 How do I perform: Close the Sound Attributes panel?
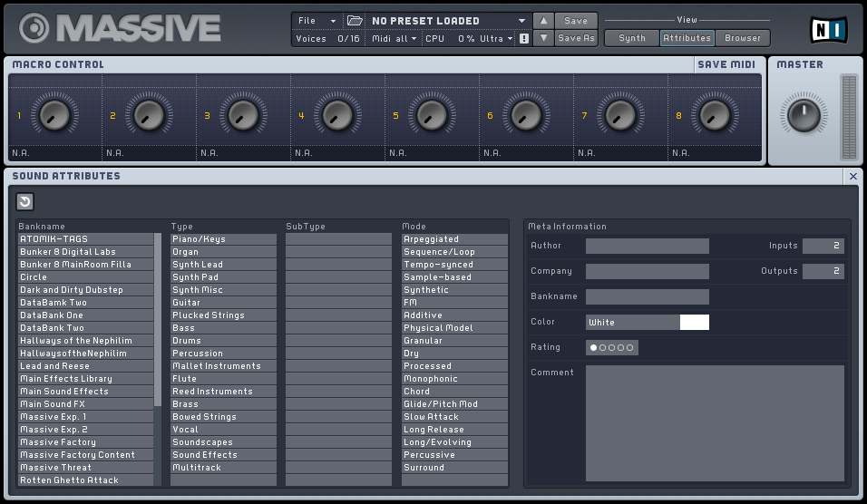tap(853, 176)
